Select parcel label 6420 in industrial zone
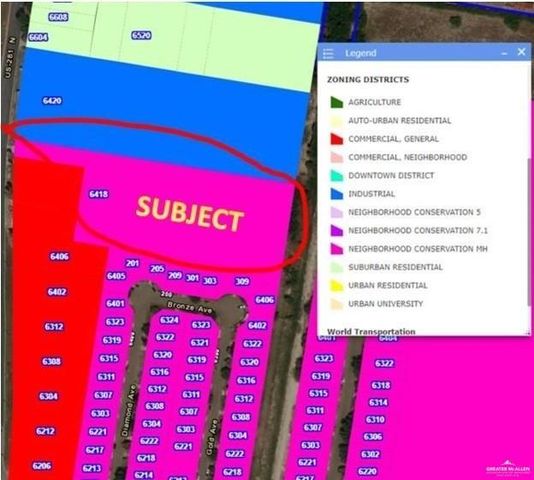This screenshot has height=480, width=534. pyautogui.click(x=52, y=101)
